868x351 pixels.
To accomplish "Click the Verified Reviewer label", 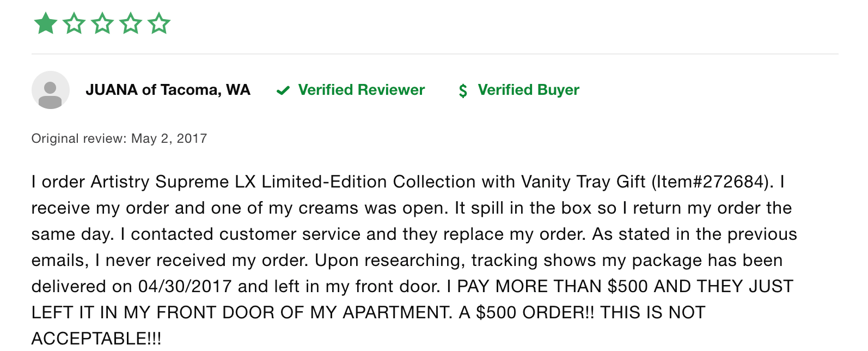I will click(x=362, y=90).
